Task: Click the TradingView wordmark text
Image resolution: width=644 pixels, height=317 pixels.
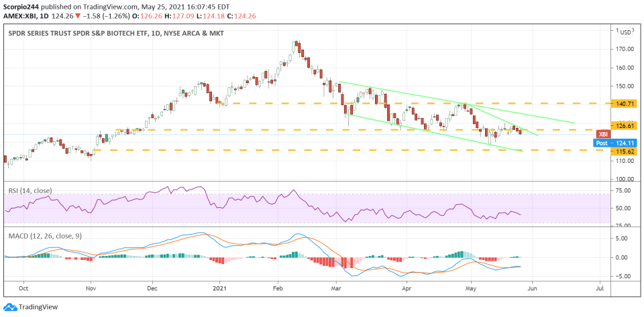Action: tap(39, 307)
